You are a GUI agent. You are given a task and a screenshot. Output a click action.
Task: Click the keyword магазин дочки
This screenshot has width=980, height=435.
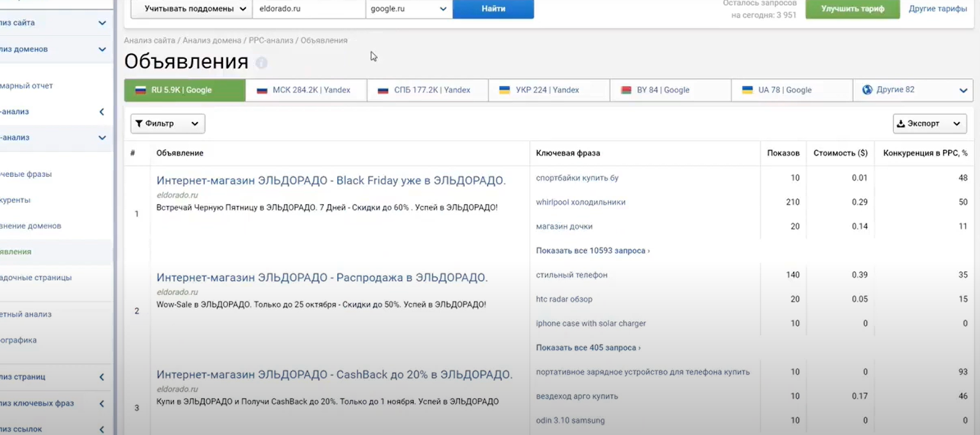coord(564,226)
